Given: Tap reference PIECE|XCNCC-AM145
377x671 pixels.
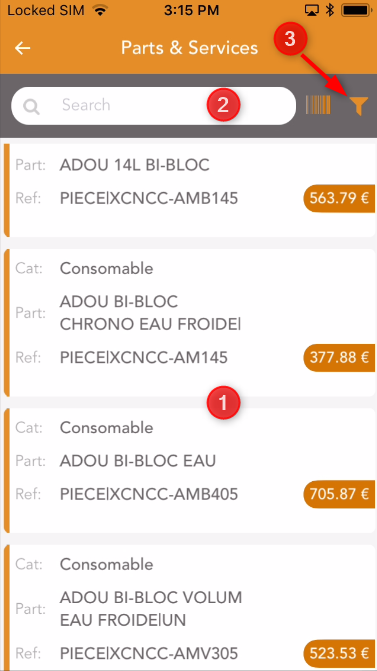Looking at the screenshot, I should [x=143, y=357].
